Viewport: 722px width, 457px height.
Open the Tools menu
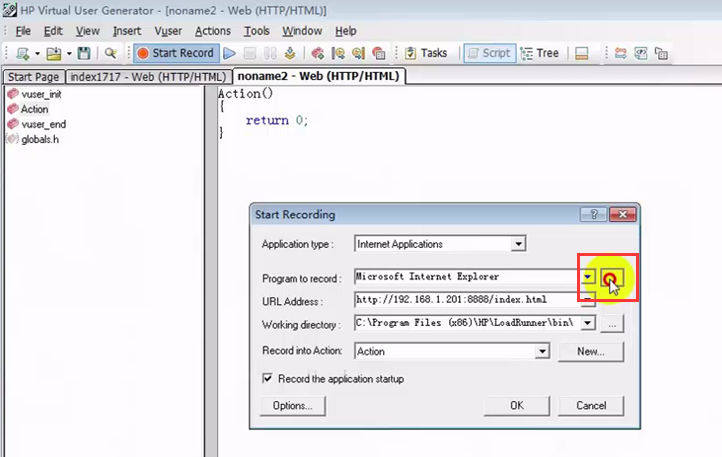click(256, 31)
